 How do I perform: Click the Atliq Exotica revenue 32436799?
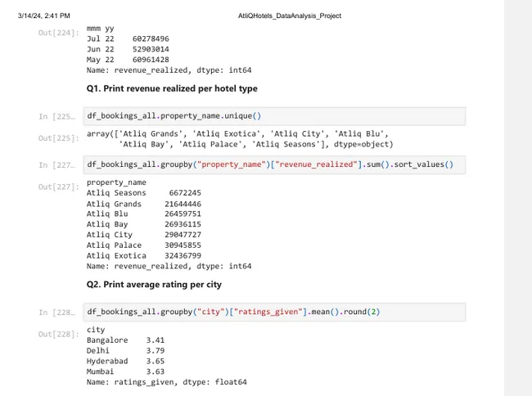click(x=183, y=255)
